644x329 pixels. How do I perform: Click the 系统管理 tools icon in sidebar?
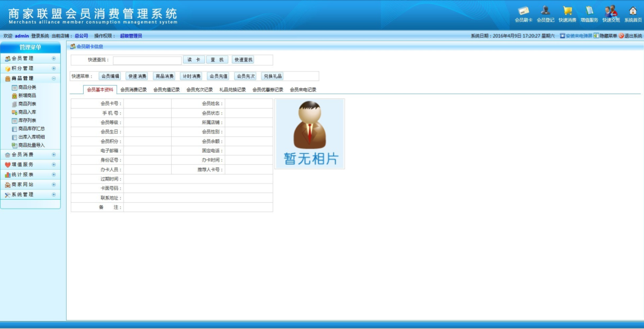7,195
